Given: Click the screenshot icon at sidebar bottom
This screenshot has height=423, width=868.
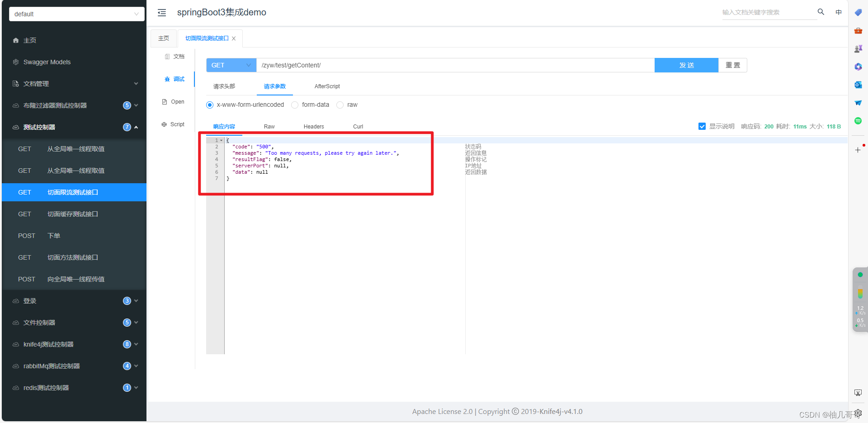Looking at the screenshot, I should [x=858, y=393].
